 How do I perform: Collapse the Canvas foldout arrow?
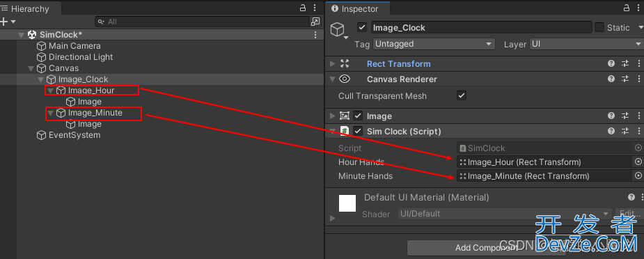(x=31, y=68)
